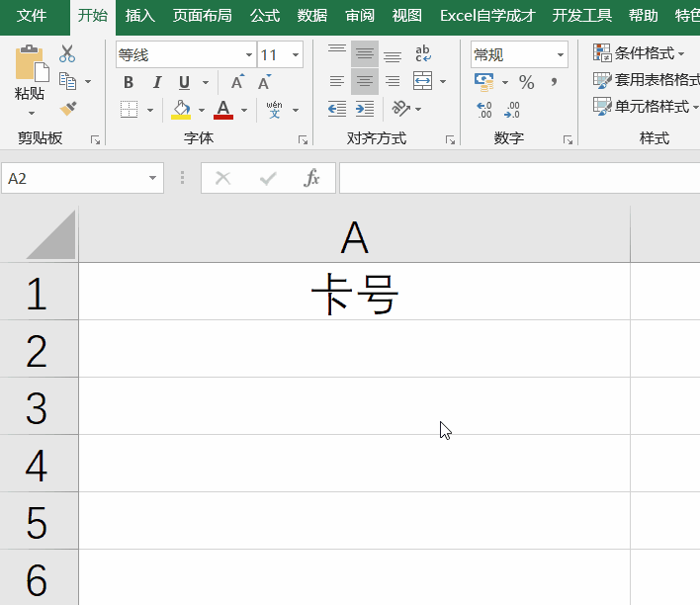This screenshot has width=700, height=605.
Task: Click the Accounting Number Format icon
Action: 483,82
